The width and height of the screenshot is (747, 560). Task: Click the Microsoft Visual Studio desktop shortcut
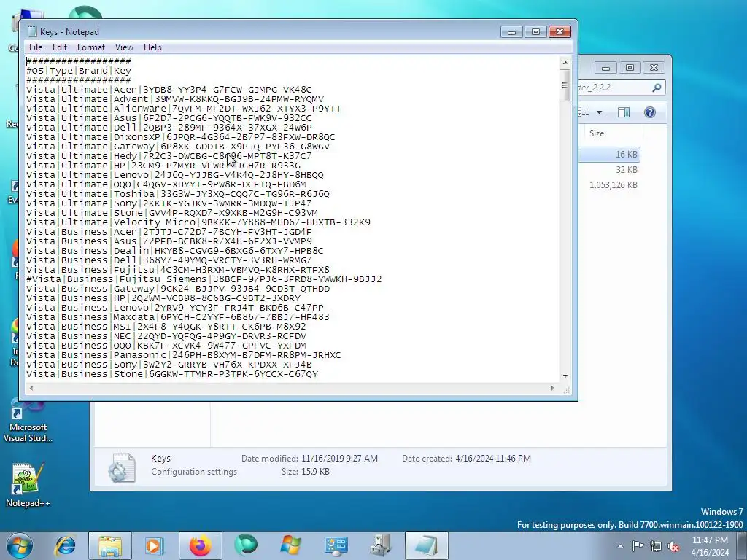tap(28, 420)
